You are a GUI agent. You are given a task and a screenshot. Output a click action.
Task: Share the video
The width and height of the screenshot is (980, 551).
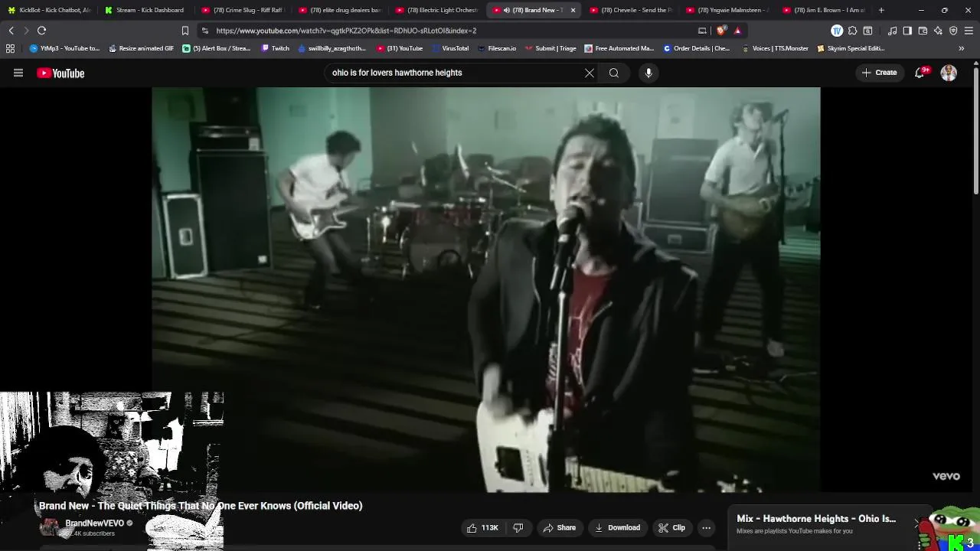559,527
